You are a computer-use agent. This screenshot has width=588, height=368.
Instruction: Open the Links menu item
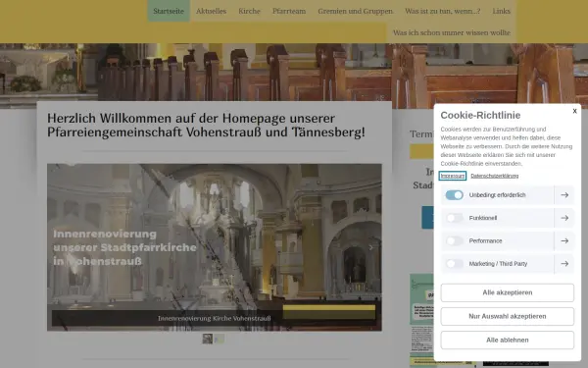(502, 11)
